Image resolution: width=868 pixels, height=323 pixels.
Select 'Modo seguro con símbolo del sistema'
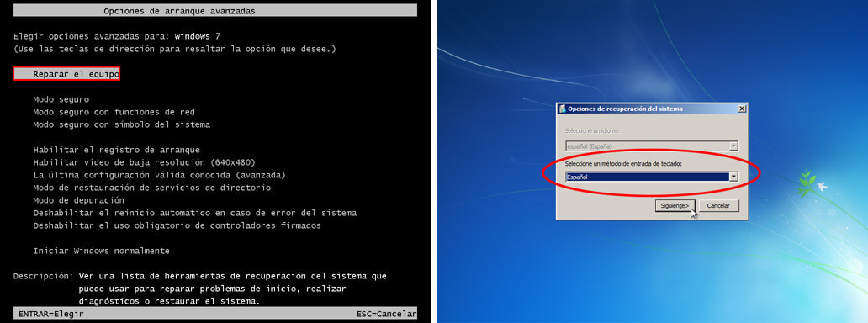pyautogui.click(x=121, y=124)
